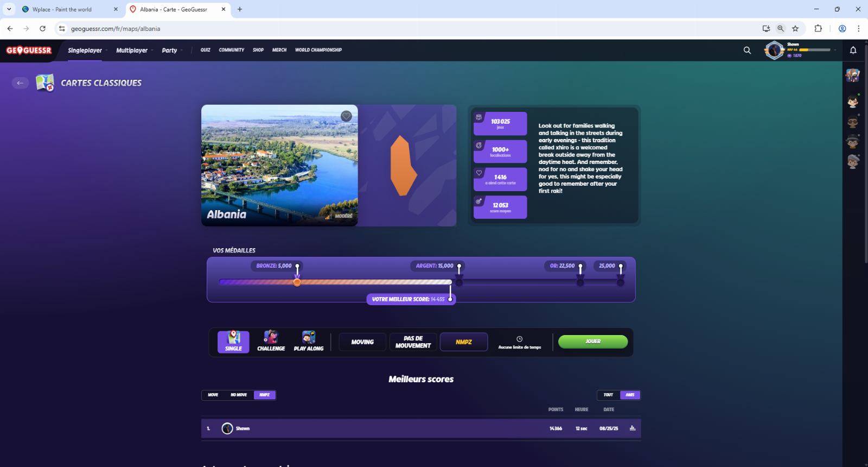Open the notifications bell
868x467 pixels.
click(853, 51)
